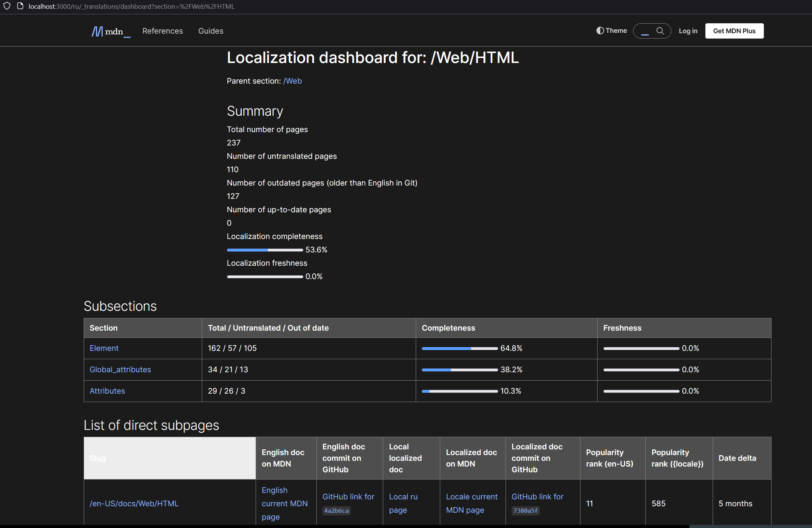Open the /en-US/docs/Web/HTML slug link
Image resolution: width=812 pixels, height=528 pixels.
point(134,504)
